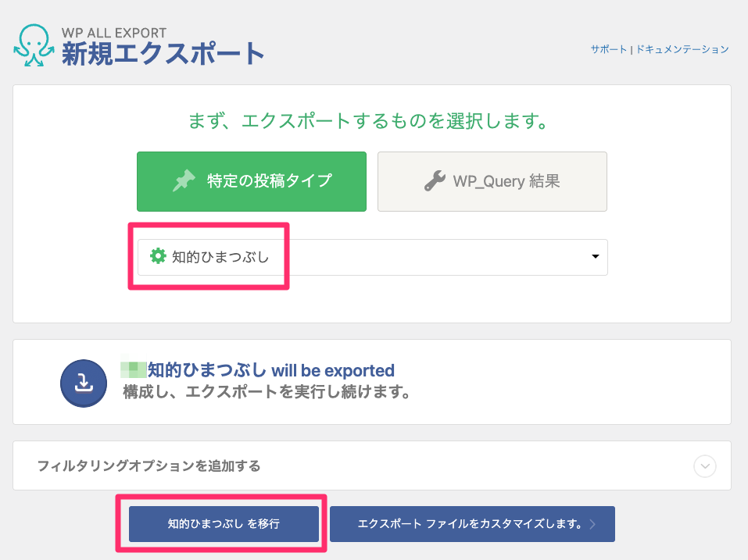The image size is (748, 560).
Task: Click the wrench icon on WP_Query 結果
Action: [435, 181]
